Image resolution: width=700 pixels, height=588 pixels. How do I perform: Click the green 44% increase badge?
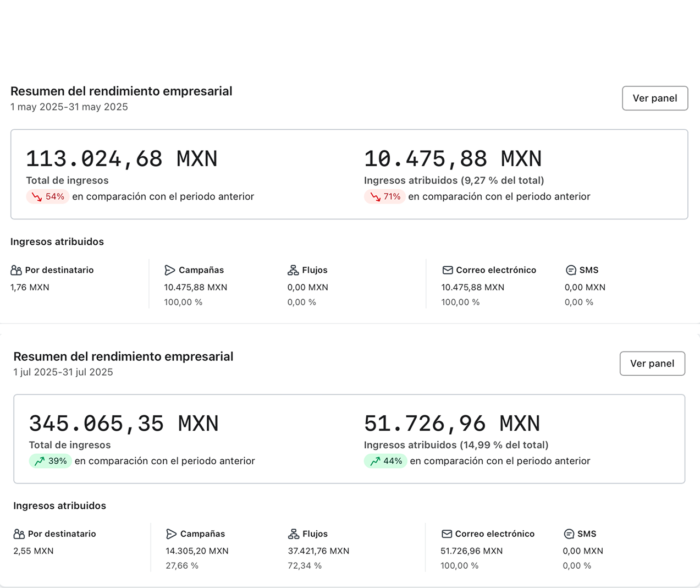tap(385, 461)
